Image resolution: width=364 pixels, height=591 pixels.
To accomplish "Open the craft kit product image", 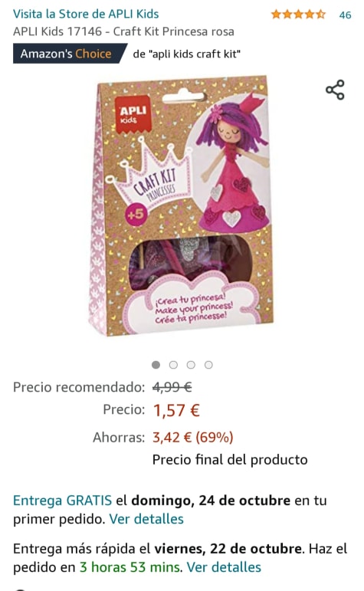I will 181,205.
